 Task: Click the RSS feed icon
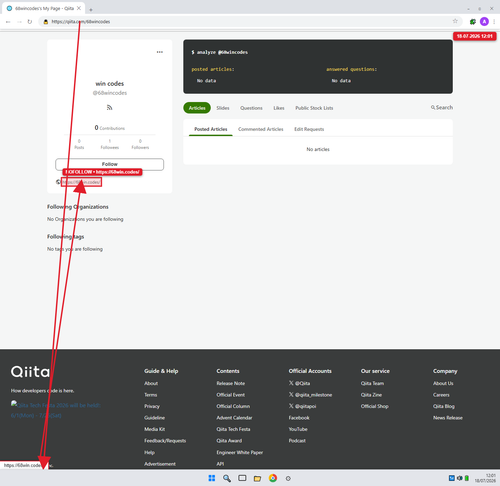[109, 107]
